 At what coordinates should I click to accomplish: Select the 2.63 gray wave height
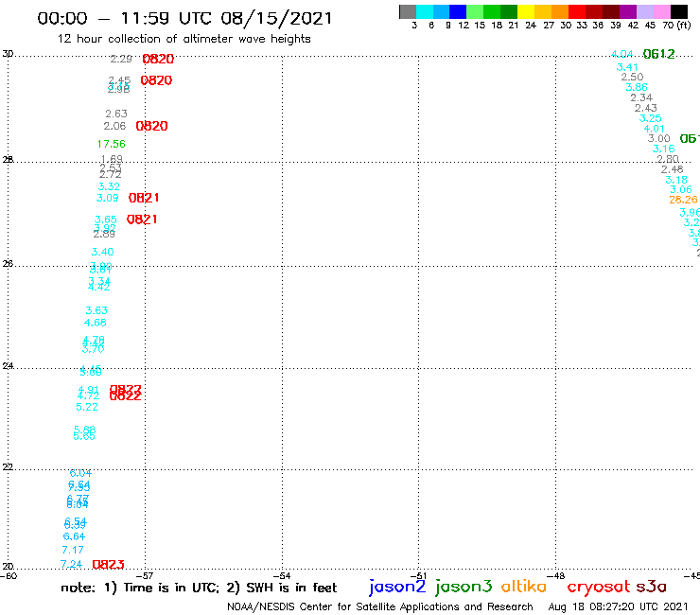tap(116, 114)
